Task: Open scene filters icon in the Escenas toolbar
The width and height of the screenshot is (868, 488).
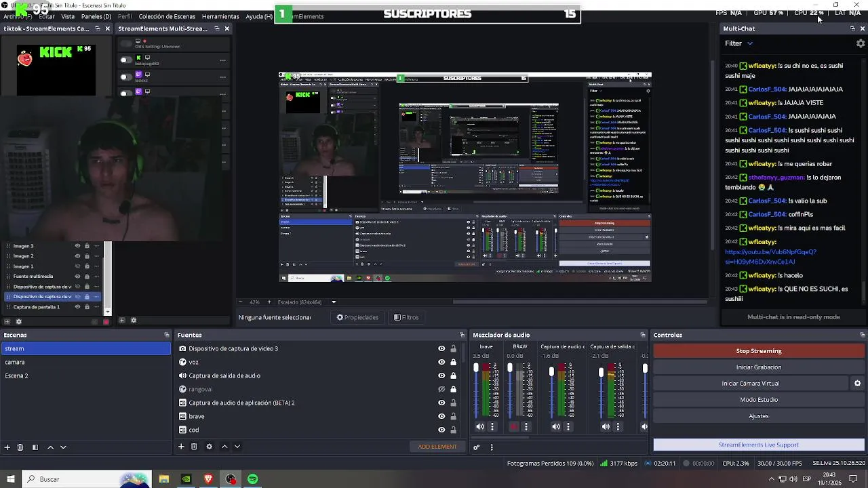Action: click(35, 447)
